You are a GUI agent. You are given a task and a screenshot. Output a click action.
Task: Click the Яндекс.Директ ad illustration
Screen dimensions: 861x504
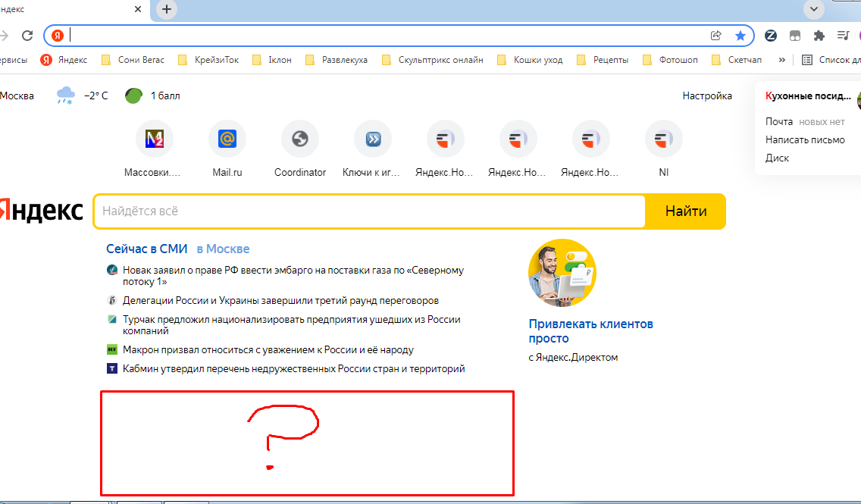tap(562, 273)
